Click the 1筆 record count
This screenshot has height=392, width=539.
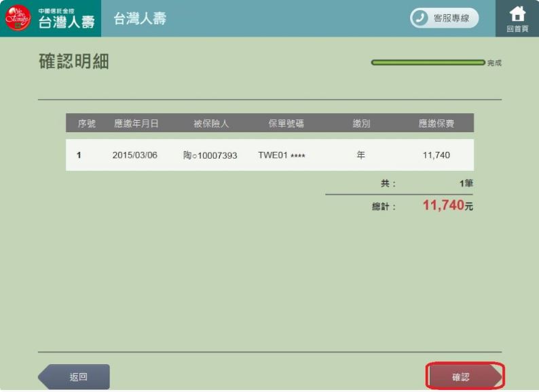pos(466,184)
